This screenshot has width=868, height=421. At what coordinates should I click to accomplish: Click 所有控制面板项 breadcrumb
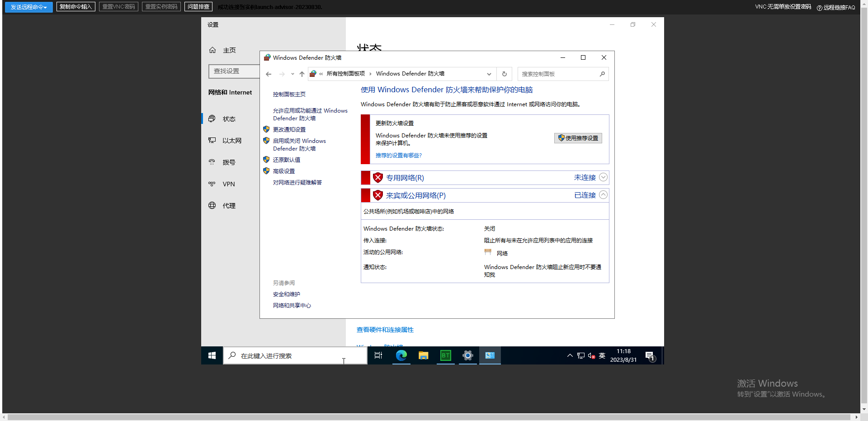point(346,74)
